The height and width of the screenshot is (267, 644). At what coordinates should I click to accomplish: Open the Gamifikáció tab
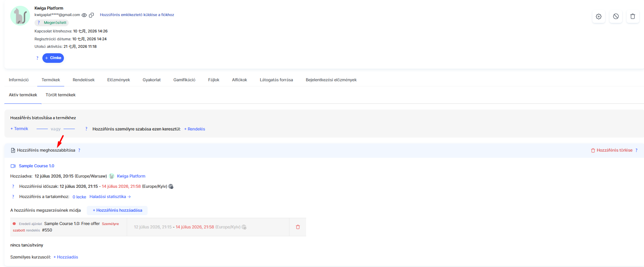(x=184, y=80)
